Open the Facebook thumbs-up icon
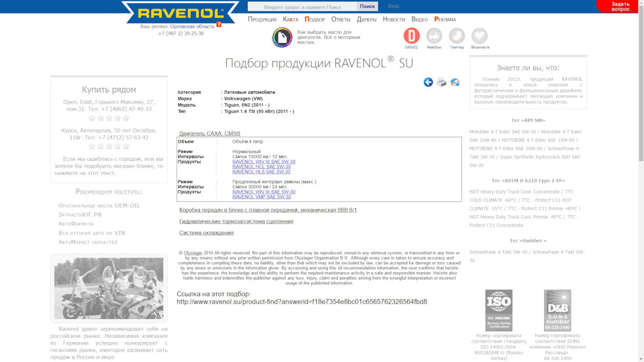The width and height of the screenshot is (644, 362). [x=434, y=36]
